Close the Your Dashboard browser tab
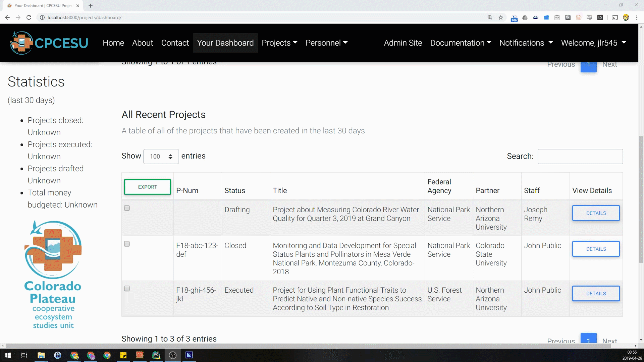The width and height of the screenshot is (644, 362). 78,6
